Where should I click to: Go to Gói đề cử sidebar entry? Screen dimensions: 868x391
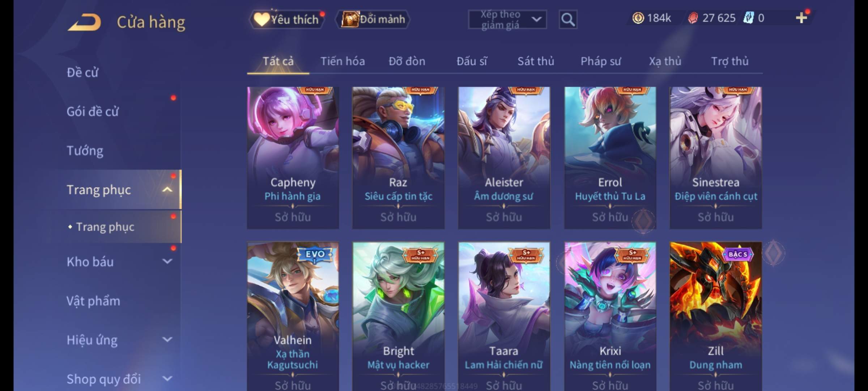pyautogui.click(x=92, y=111)
